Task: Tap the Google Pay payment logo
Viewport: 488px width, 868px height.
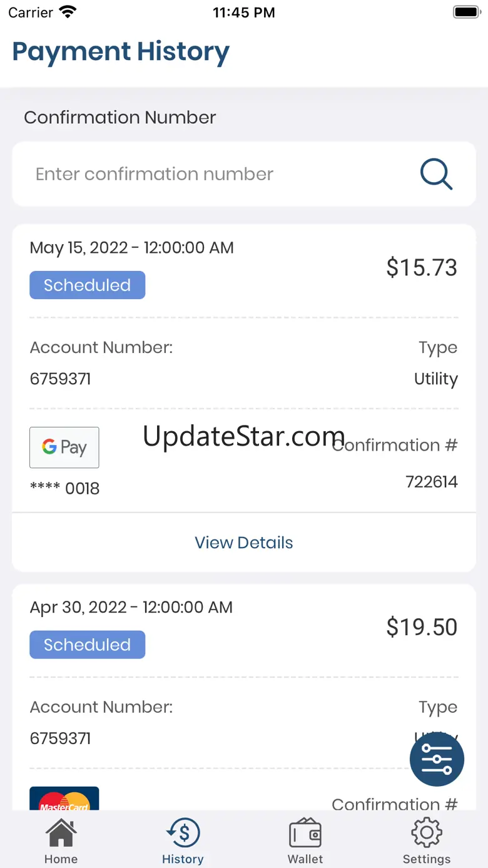Action: pos(64,447)
